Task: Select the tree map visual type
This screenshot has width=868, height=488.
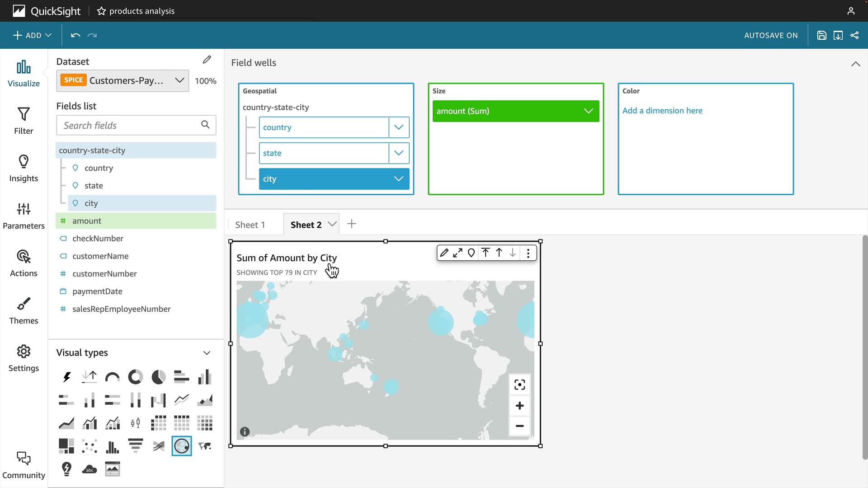Action: (x=66, y=446)
